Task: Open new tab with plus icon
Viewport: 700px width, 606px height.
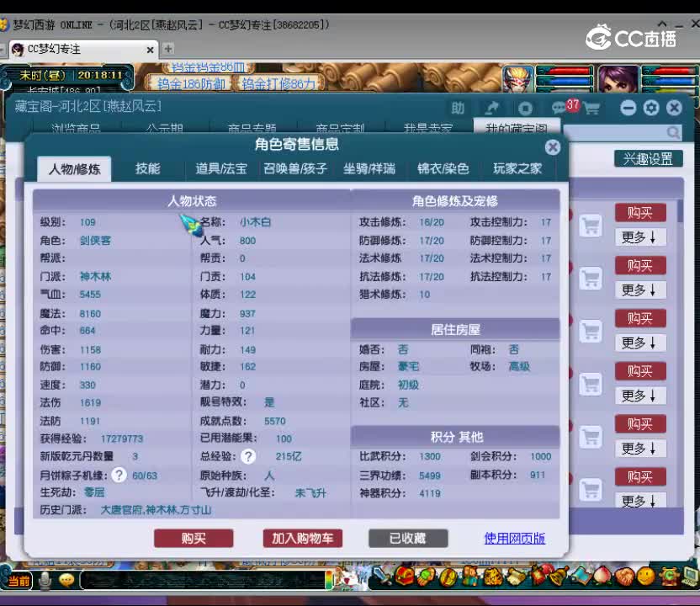Action: click(168, 48)
